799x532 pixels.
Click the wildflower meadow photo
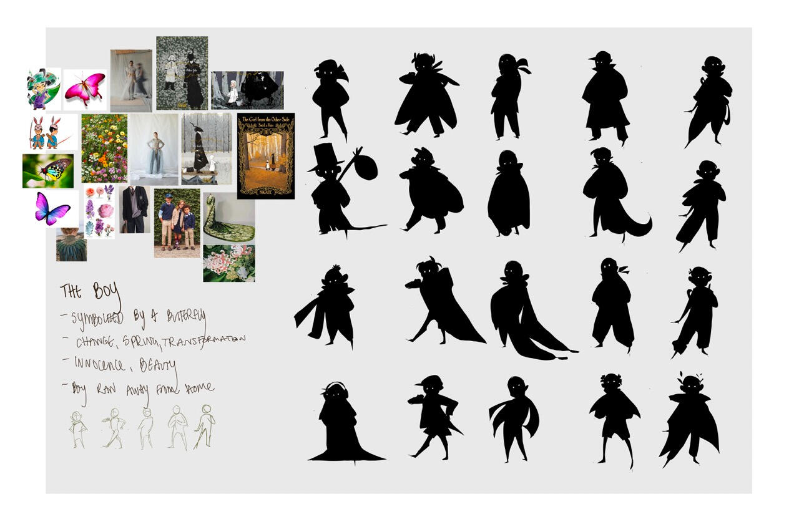[104, 148]
